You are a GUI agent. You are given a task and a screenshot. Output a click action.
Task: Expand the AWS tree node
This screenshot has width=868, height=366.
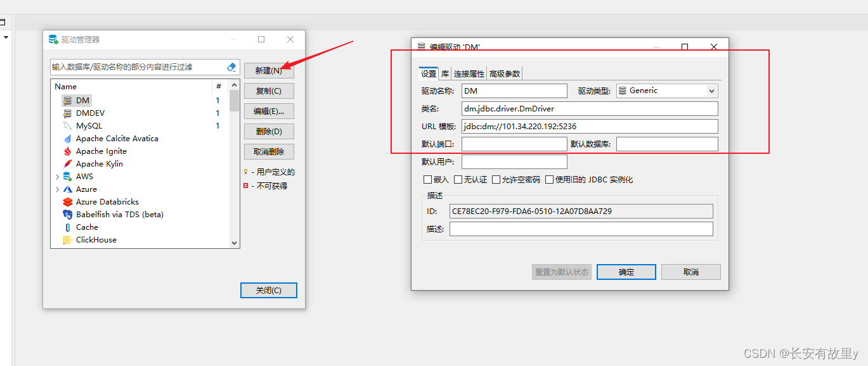58,177
